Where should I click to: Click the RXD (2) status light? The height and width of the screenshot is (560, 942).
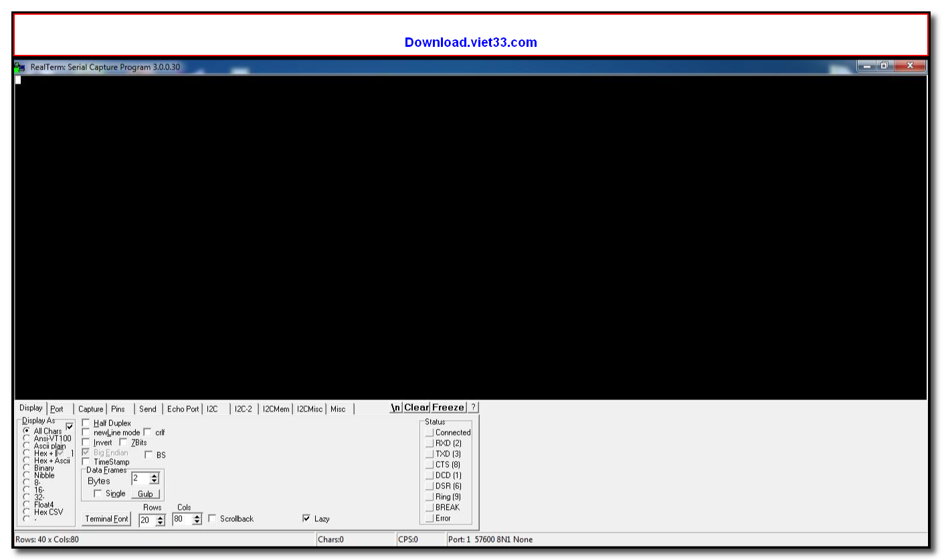[429, 443]
